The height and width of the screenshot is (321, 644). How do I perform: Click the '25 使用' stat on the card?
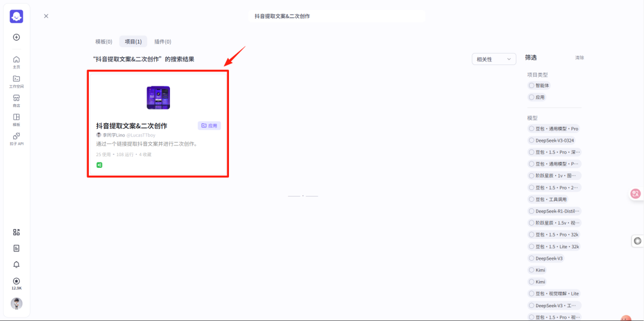coord(104,155)
